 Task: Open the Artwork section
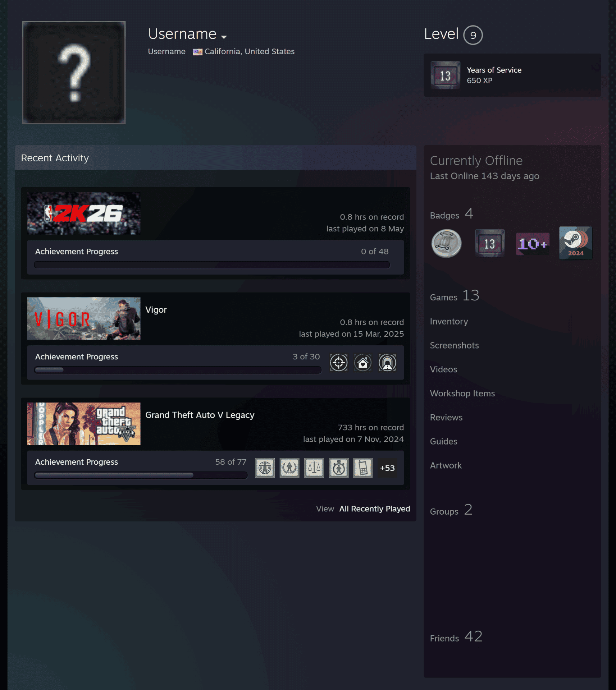point(446,465)
